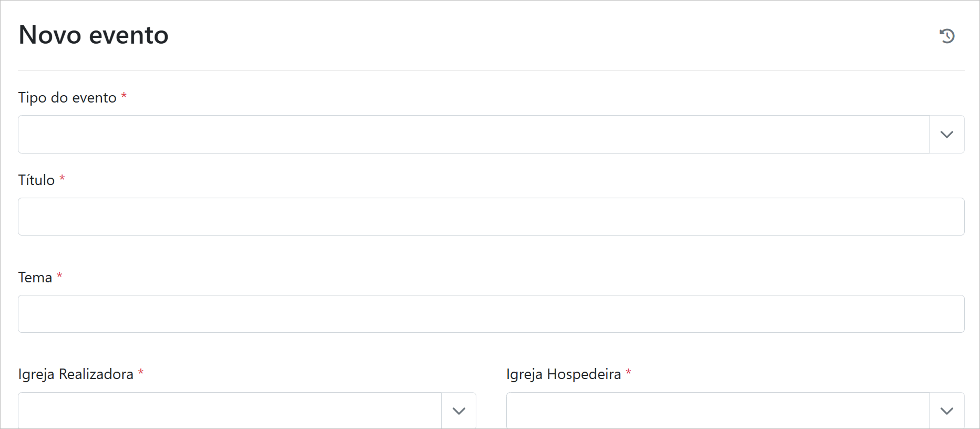Click the red asterisk next to Igreja Realizadora
The width and height of the screenshot is (980, 429).
(141, 372)
